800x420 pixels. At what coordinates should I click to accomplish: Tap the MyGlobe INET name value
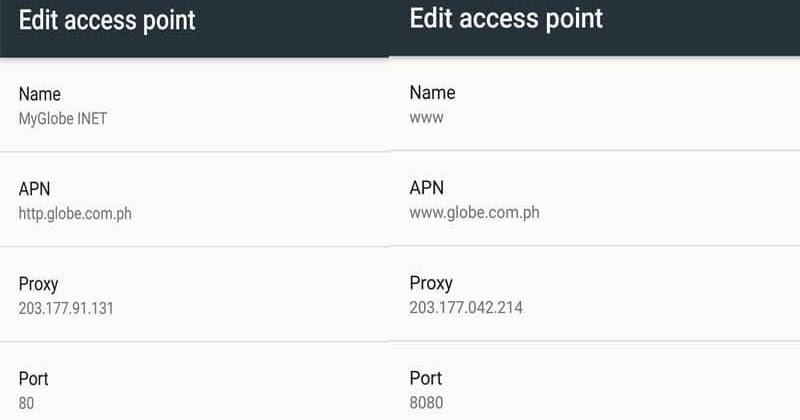63,119
